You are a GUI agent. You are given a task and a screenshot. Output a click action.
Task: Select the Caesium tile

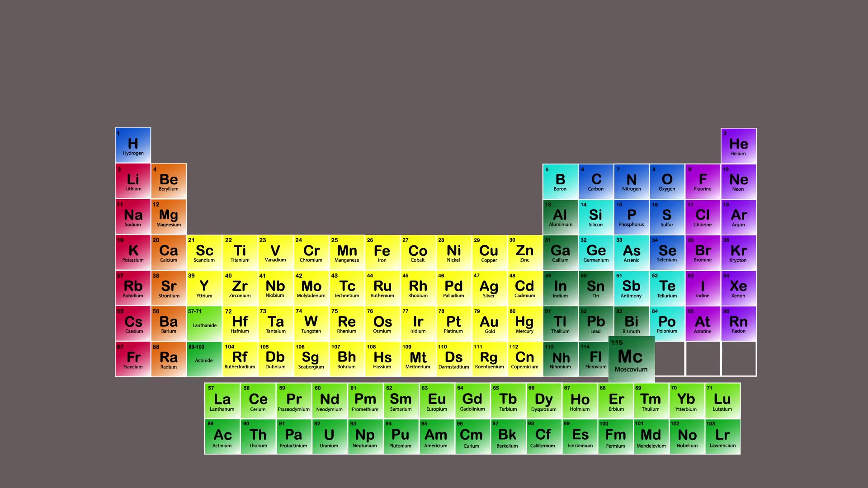(x=133, y=324)
